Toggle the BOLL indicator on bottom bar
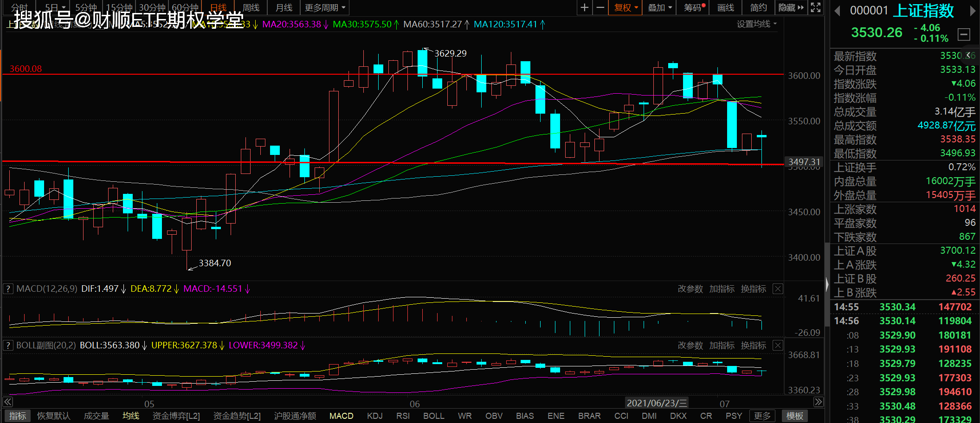 click(x=433, y=416)
